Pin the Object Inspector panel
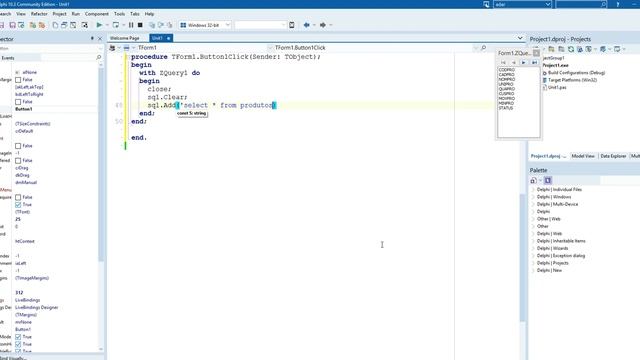 [x=92, y=38]
